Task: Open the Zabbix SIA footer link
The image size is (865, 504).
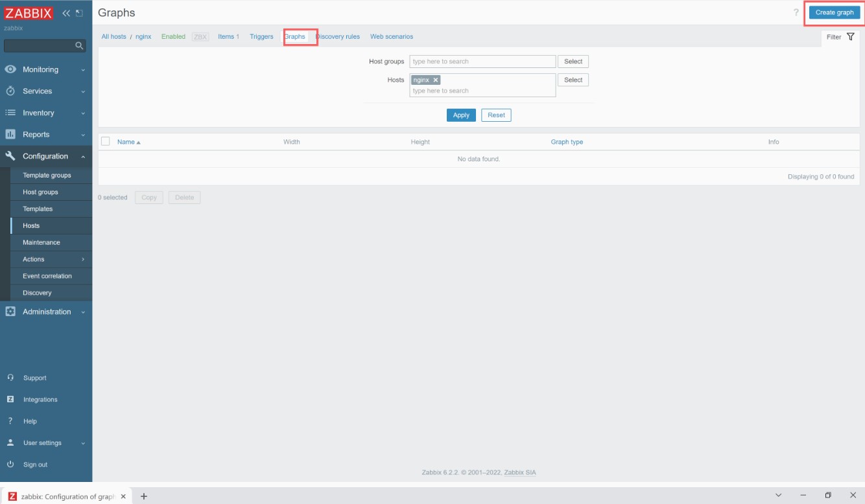Action: tap(520, 472)
